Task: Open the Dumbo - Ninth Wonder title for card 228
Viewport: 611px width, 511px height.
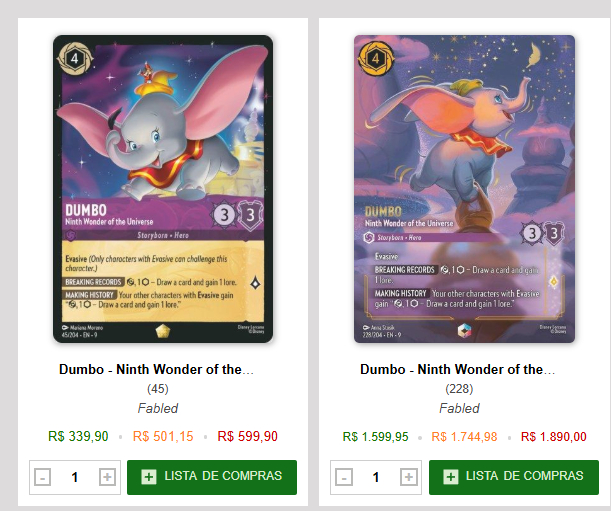Action: coord(457,369)
